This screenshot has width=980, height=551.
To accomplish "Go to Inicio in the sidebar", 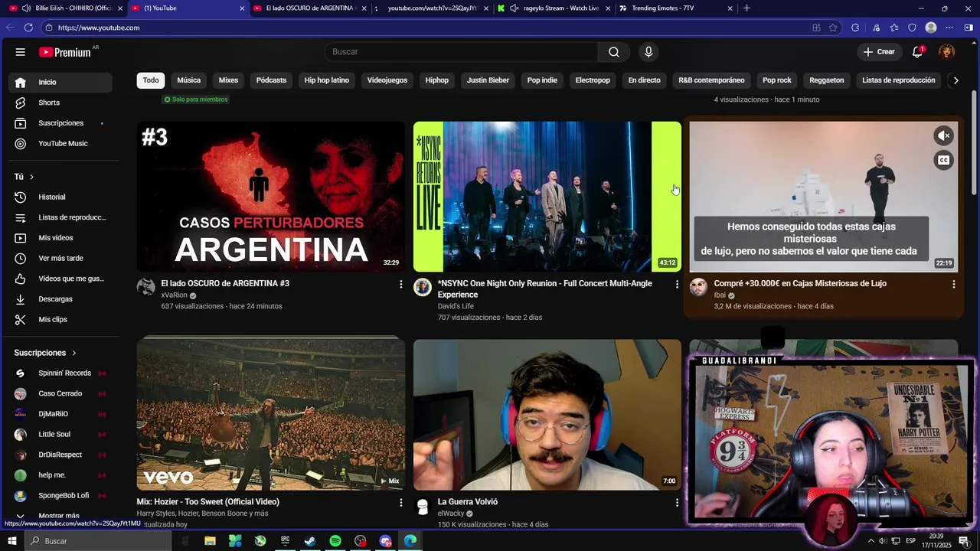I will pos(60,82).
